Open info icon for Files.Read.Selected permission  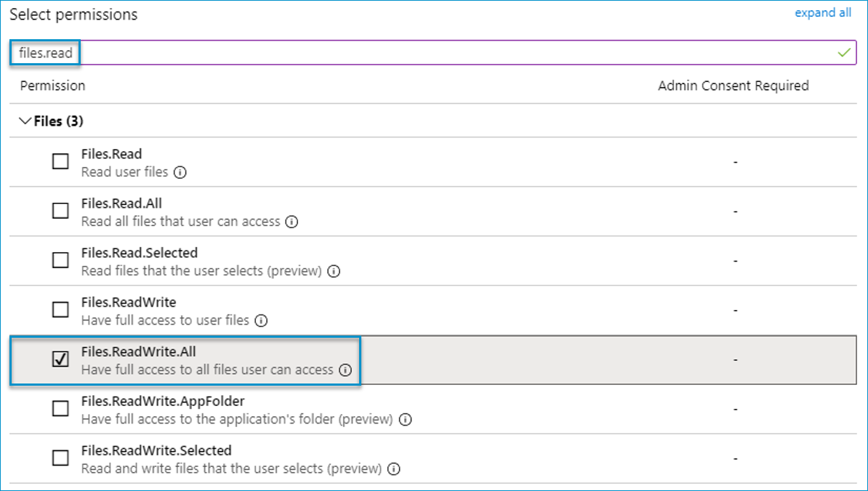point(334,272)
